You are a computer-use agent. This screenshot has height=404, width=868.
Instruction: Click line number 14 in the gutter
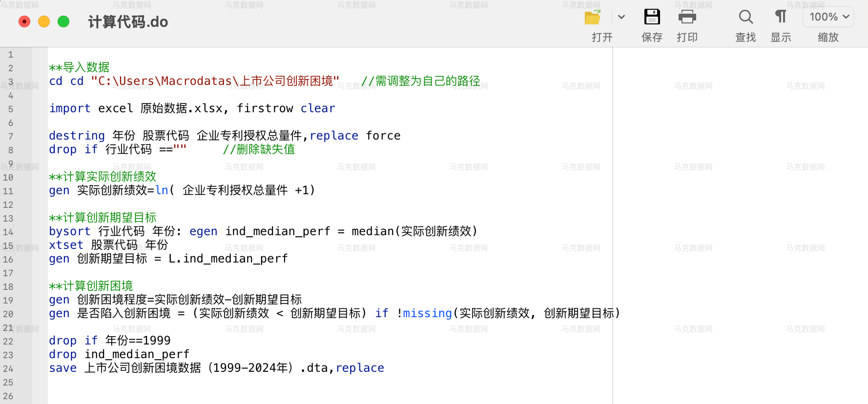[x=8, y=232]
